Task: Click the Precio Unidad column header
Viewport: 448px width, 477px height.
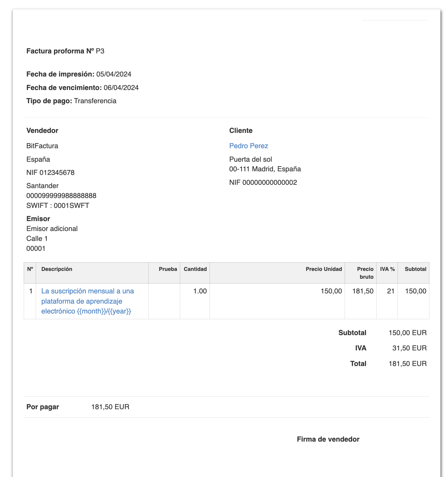Action: [x=324, y=269]
